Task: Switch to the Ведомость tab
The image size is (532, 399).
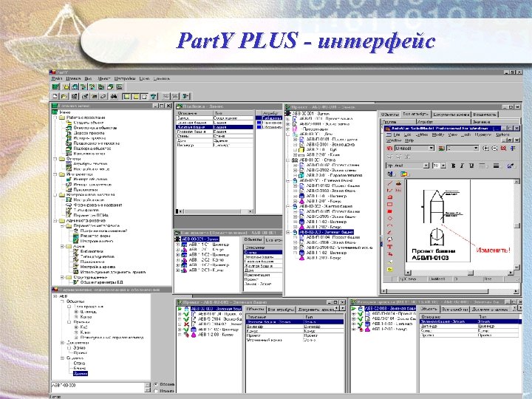Action: pyautogui.click(x=485, y=115)
